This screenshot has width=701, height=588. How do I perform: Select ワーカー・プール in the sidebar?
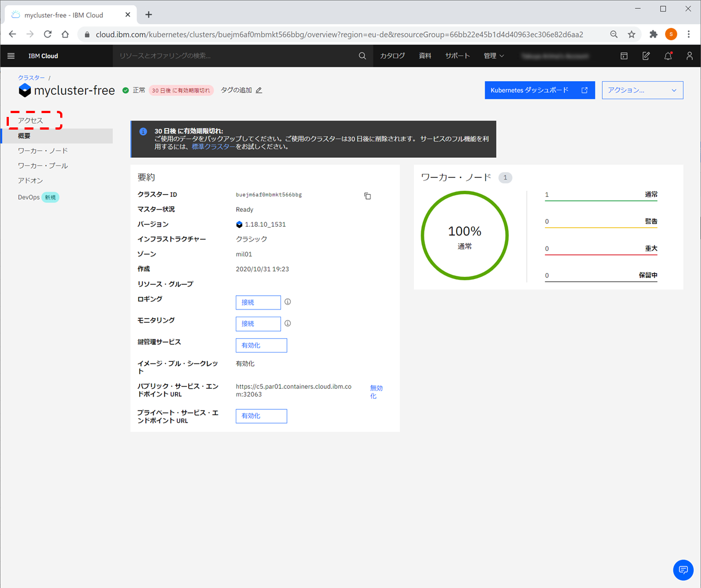pyautogui.click(x=43, y=165)
